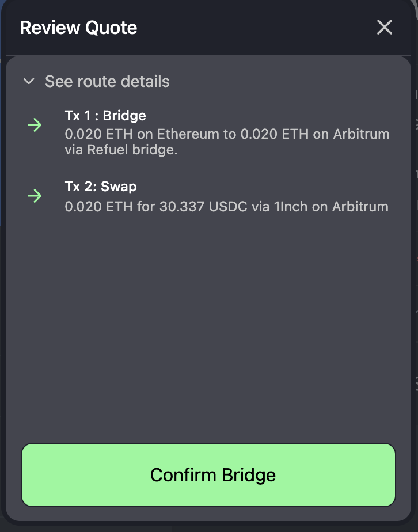Image resolution: width=418 pixels, height=532 pixels.
Task: Click the Confirm Bridge button
Action: click(x=208, y=474)
